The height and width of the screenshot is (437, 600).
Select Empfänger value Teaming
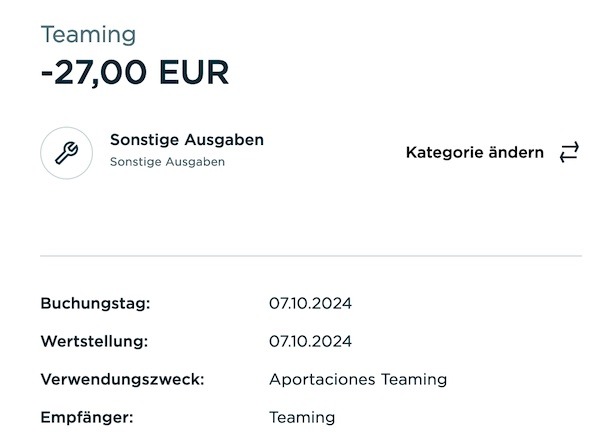pos(302,417)
